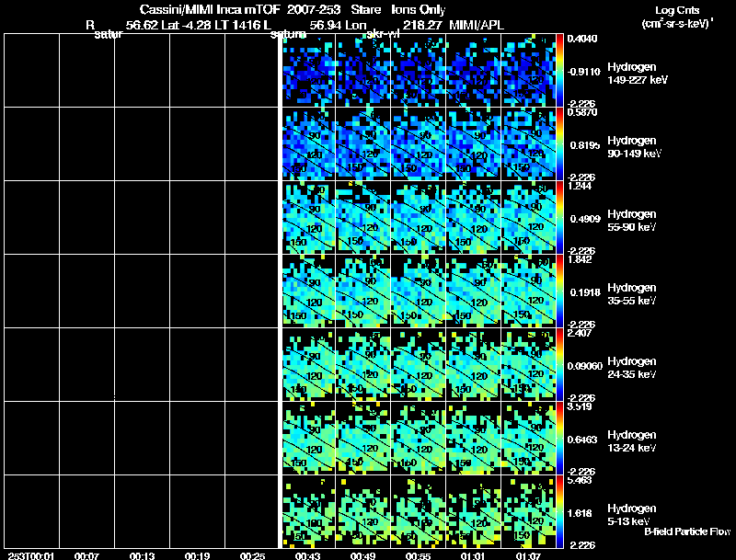Click the Hydrogen 5-13 keV image at 00:49
The height and width of the screenshot is (560, 736).
tap(362, 512)
